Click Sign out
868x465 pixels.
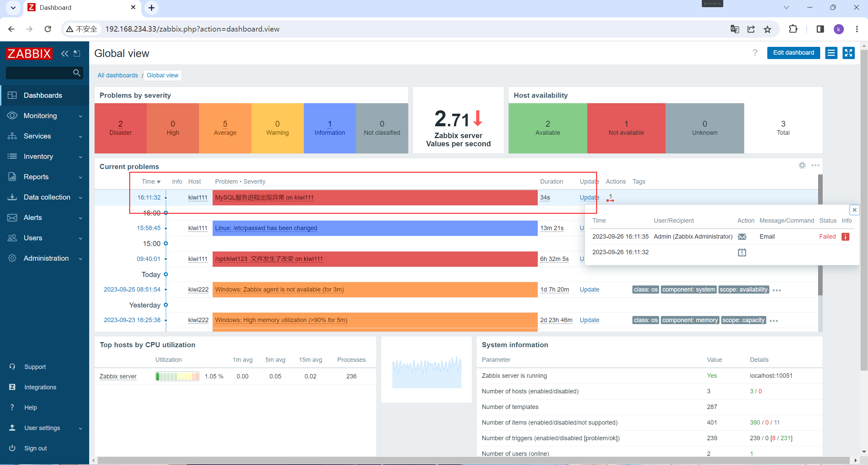pos(36,448)
